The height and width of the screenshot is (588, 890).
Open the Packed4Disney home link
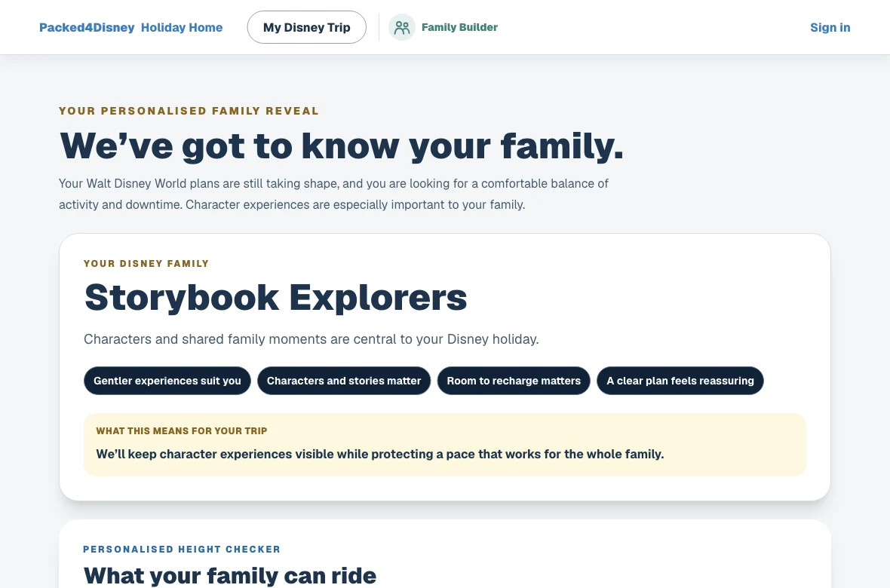(87, 27)
